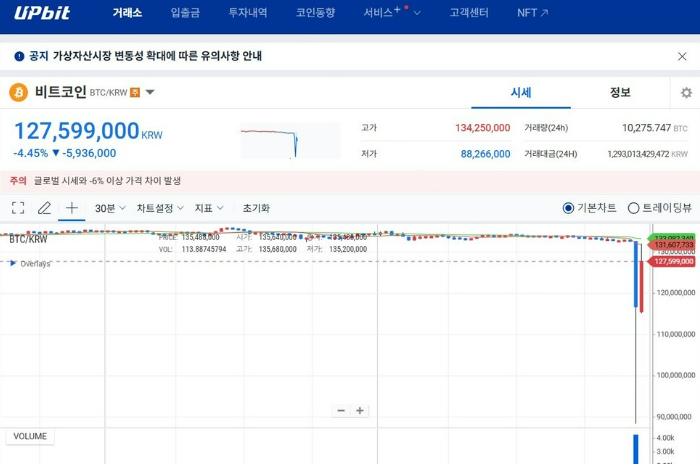Click the 131,607,733 price axis tag
Image resolution: width=700 pixels, height=464 pixels.
(673, 245)
